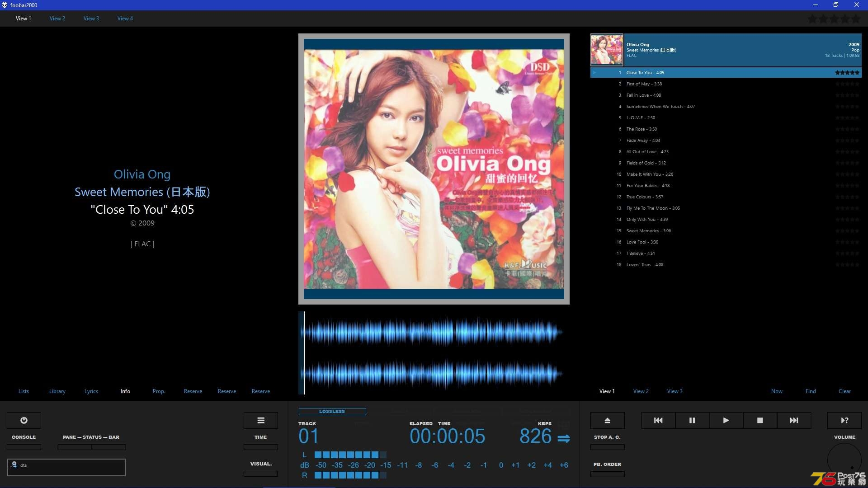Skip to next track
868x488 pixels.
794,420
